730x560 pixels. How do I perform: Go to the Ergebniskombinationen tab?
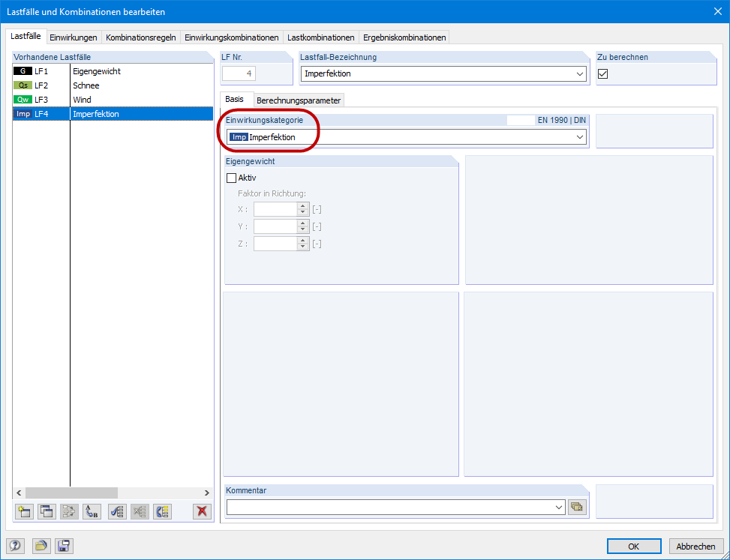[x=404, y=37]
